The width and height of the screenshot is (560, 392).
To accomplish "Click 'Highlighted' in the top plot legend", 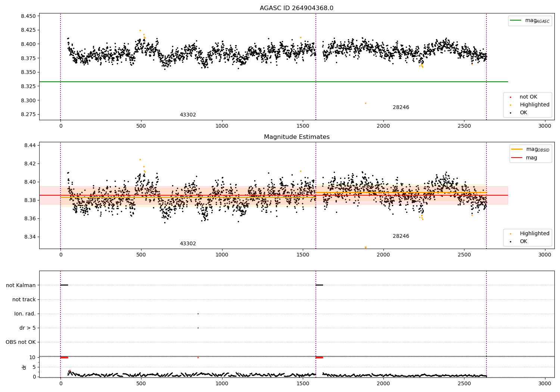I will click(529, 105).
